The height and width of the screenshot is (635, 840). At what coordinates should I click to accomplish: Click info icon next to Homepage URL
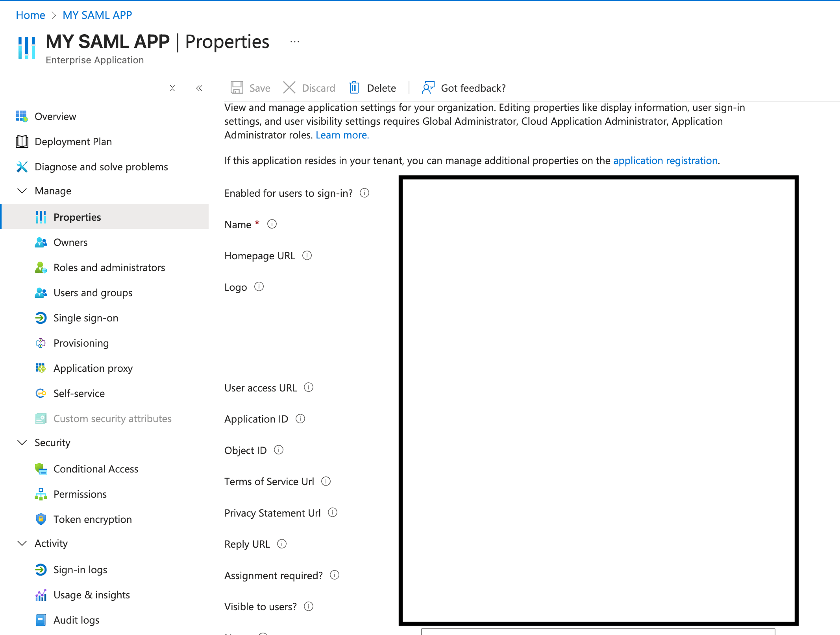click(x=307, y=256)
